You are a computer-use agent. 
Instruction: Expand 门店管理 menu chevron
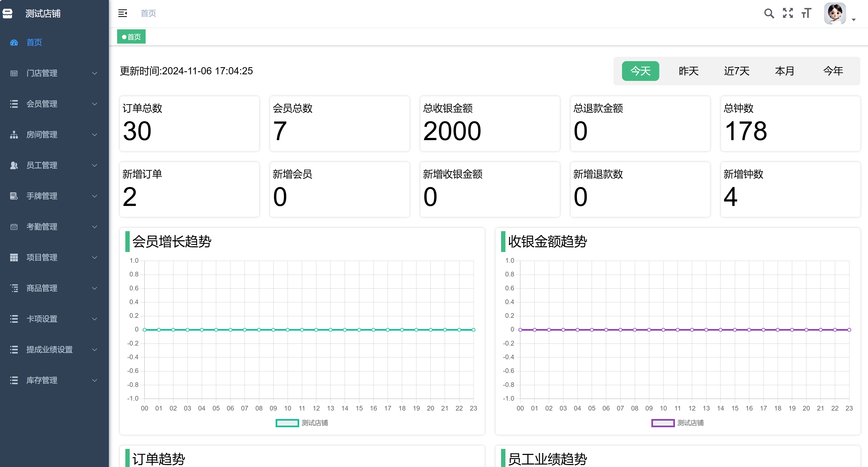point(95,73)
